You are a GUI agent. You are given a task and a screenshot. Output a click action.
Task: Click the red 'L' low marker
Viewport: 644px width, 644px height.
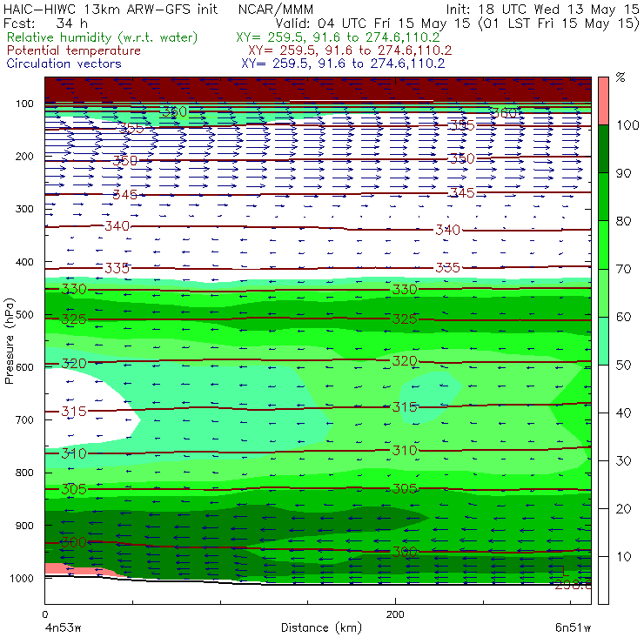[565, 571]
